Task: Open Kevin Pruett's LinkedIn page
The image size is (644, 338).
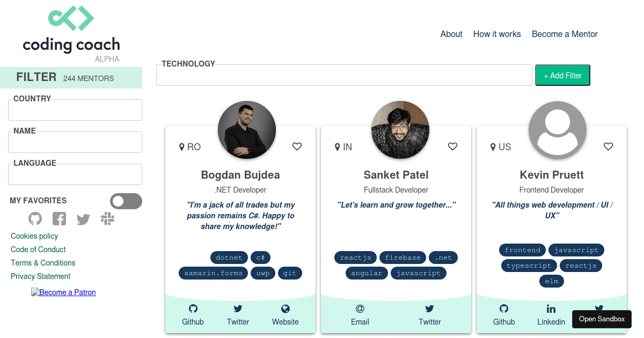Action: pyautogui.click(x=551, y=314)
